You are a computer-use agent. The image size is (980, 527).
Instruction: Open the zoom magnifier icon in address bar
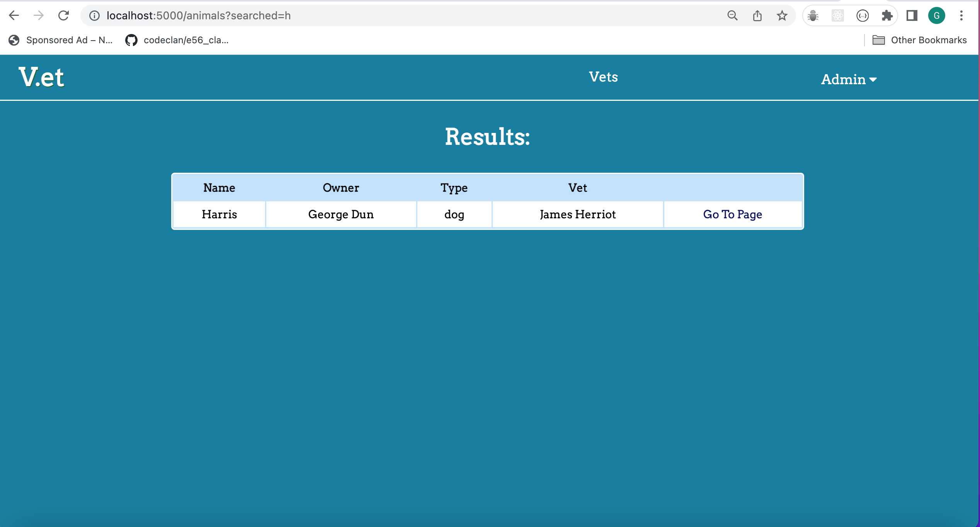pos(732,15)
